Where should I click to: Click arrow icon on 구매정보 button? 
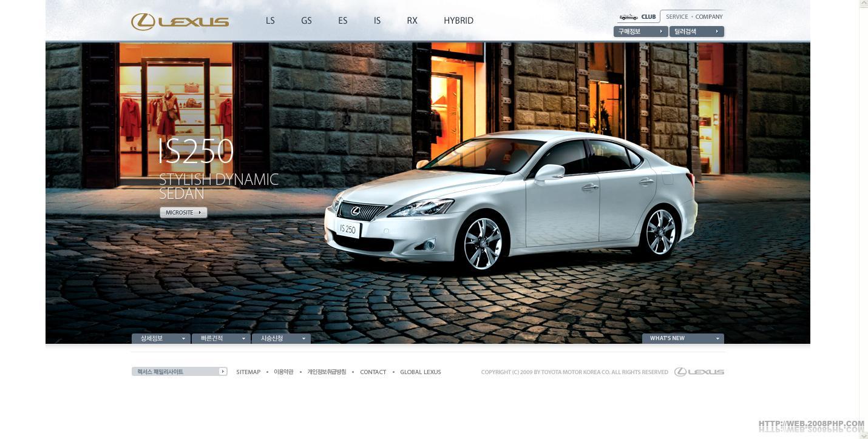coord(660,32)
